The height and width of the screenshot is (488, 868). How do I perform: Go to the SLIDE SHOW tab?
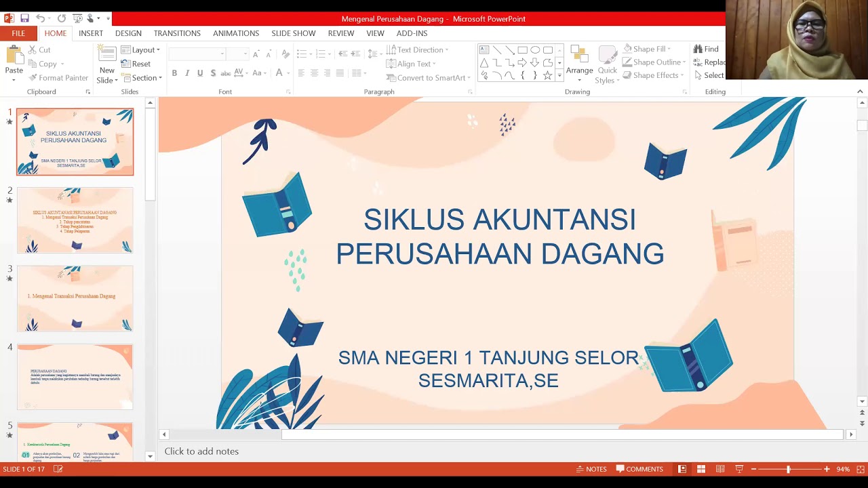click(294, 33)
